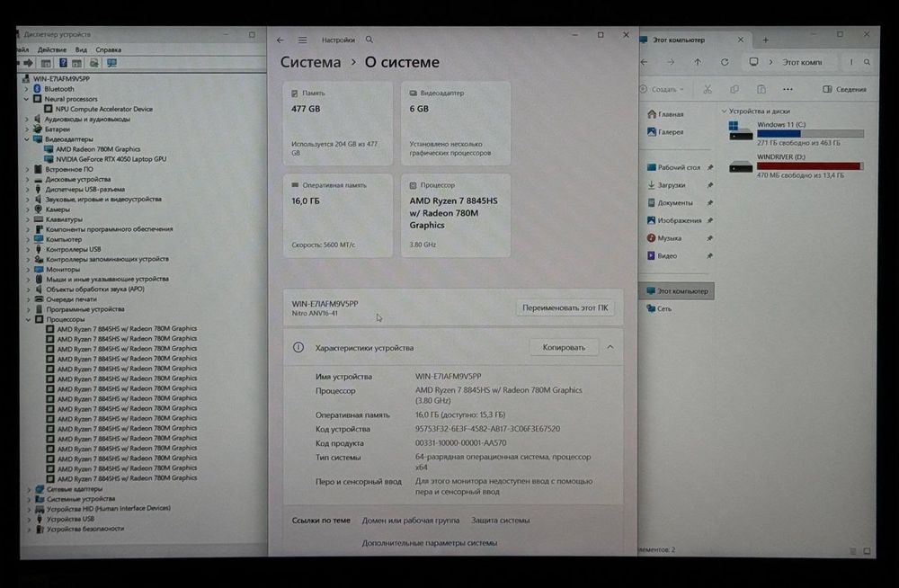Viewport: 899px width, 588px height.
Task: Go back using the Settings window arrow
Action: coord(280,40)
